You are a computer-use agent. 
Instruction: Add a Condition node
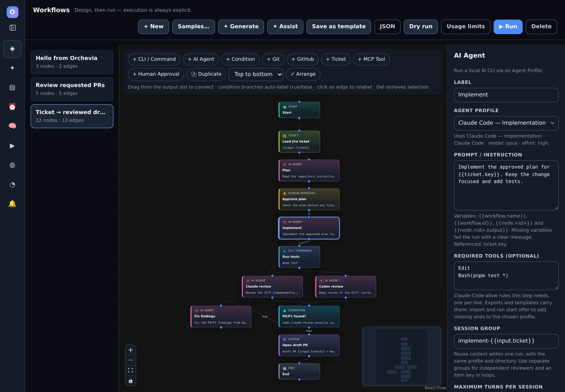[x=240, y=59]
